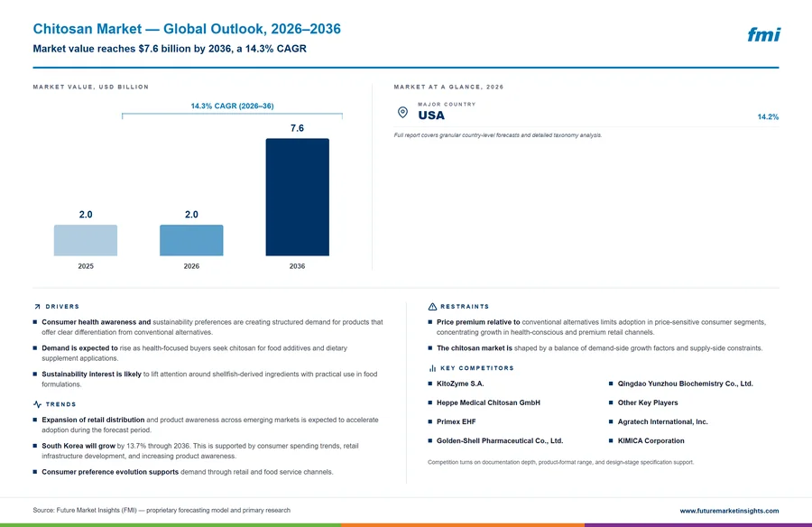
Task: Click the '2025' axis label
Action: 86,266
